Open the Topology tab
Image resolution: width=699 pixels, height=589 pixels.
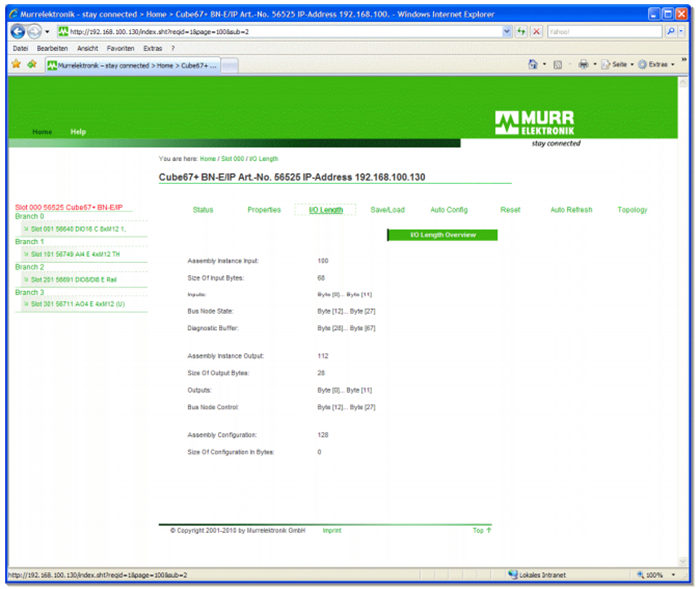coord(632,210)
